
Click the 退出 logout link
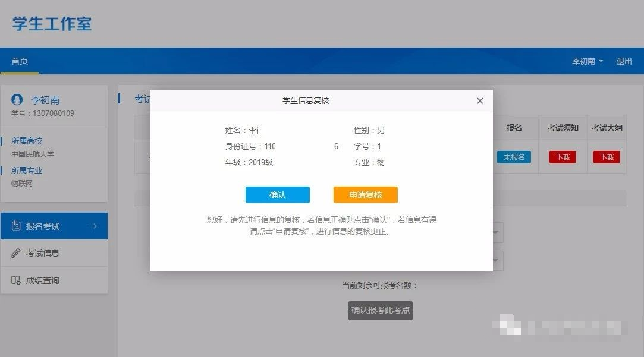(x=624, y=61)
